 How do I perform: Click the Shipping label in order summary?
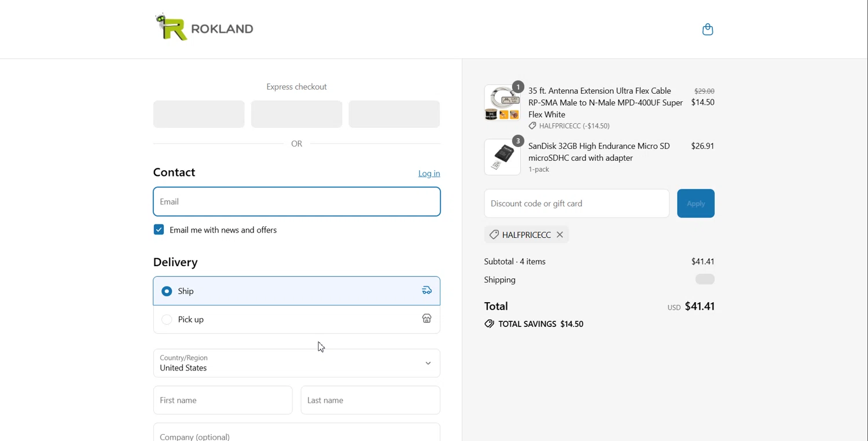500,280
